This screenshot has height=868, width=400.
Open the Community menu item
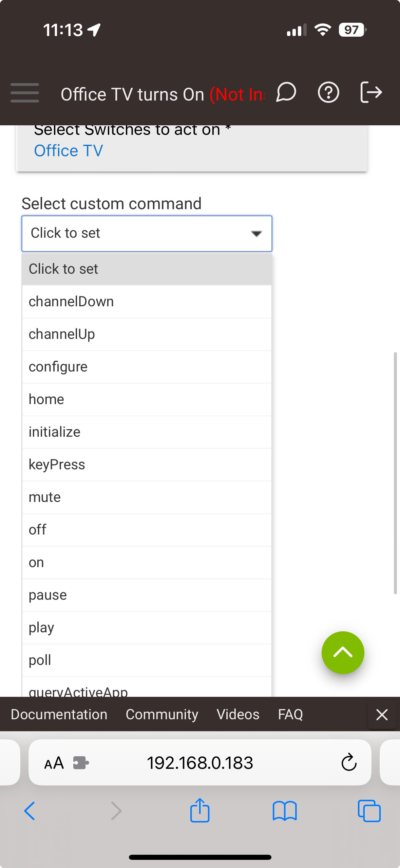tap(162, 714)
